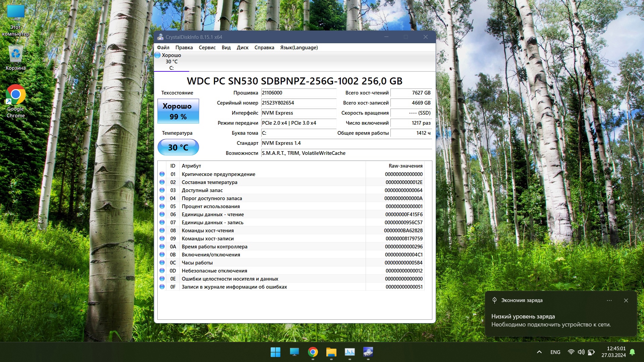The width and height of the screenshot is (644, 362).
Task: Click the notification bell icon
Action: point(632,352)
